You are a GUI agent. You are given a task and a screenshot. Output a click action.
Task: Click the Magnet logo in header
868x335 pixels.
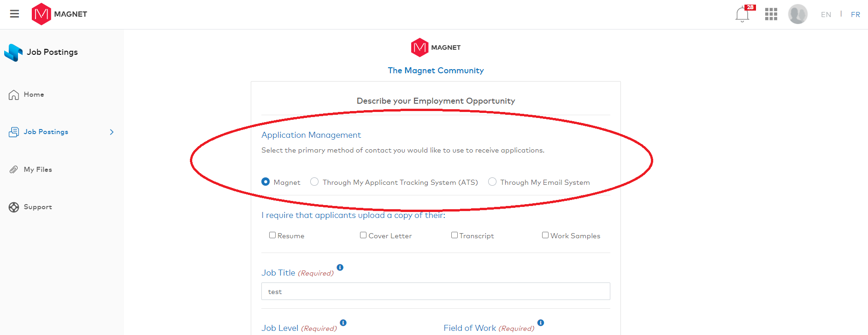tap(59, 14)
